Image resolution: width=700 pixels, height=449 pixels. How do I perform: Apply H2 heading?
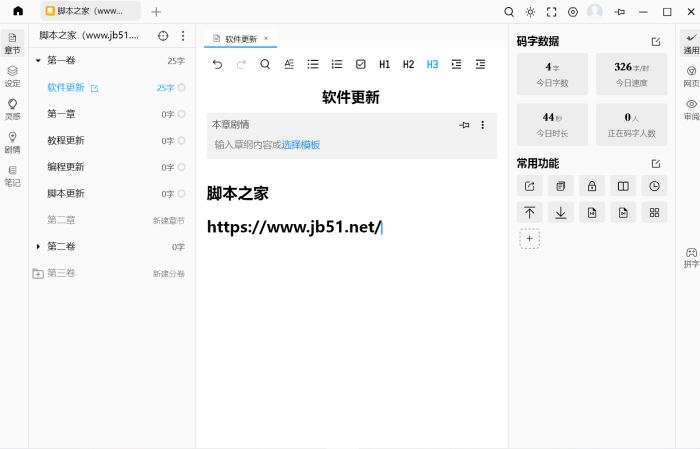click(408, 64)
